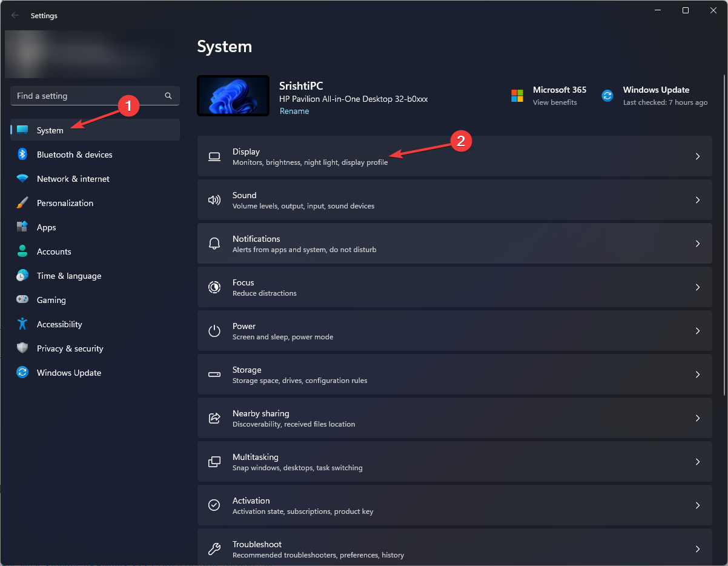Open Power settings via its power icon
Screen dimensions: 728x566
pos(214,331)
